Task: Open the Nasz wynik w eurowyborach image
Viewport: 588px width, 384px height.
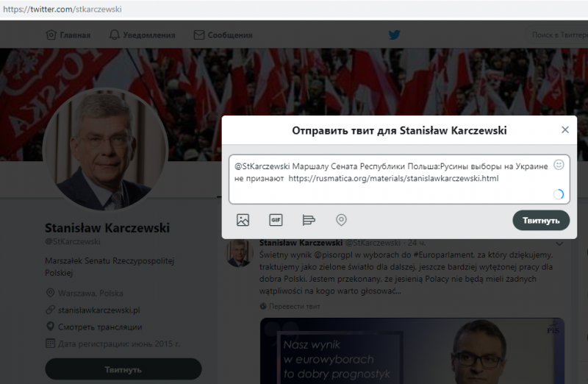Action: pyautogui.click(x=412, y=351)
